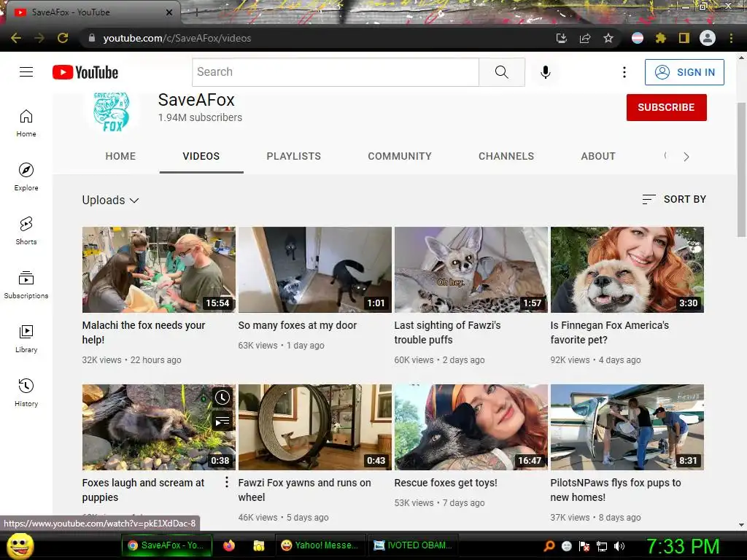The height and width of the screenshot is (560, 747).
Task: Play the 15:54 Malachi video thumbnail
Action: (x=158, y=270)
